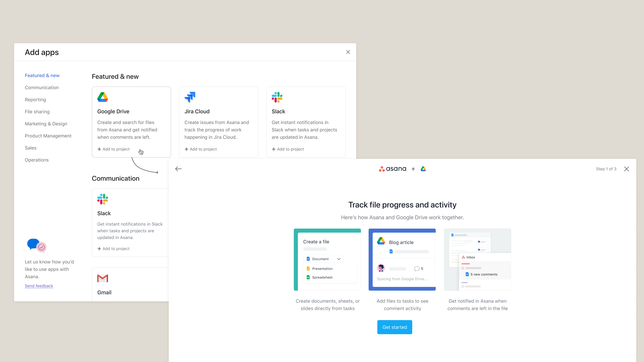Click the Jira Cloud card title
The image size is (644, 362).
197,111
